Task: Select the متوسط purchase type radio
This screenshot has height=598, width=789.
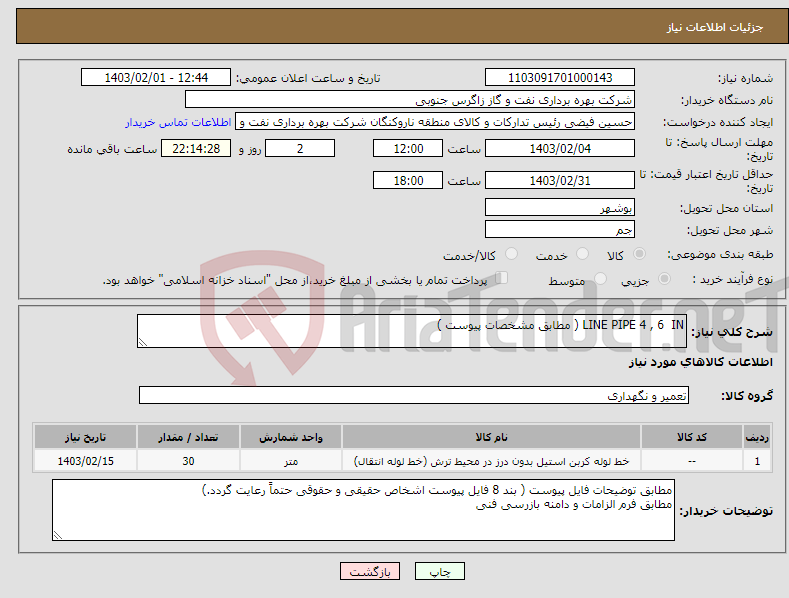Action: point(600,278)
